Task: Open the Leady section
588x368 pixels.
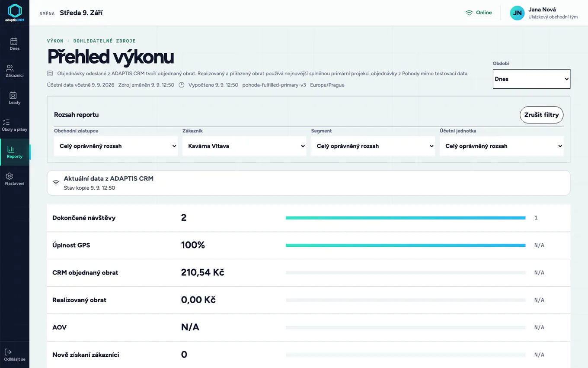Action: (15, 98)
